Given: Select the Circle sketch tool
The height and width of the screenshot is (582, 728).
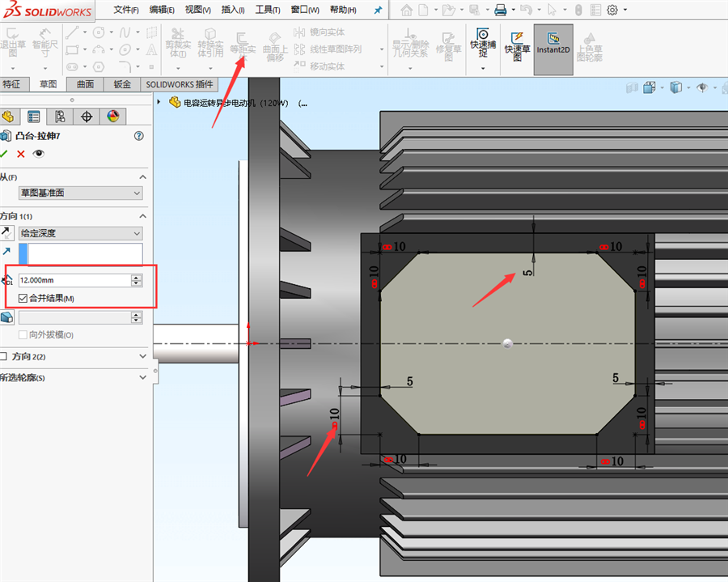Looking at the screenshot, I should click(99, 32).
